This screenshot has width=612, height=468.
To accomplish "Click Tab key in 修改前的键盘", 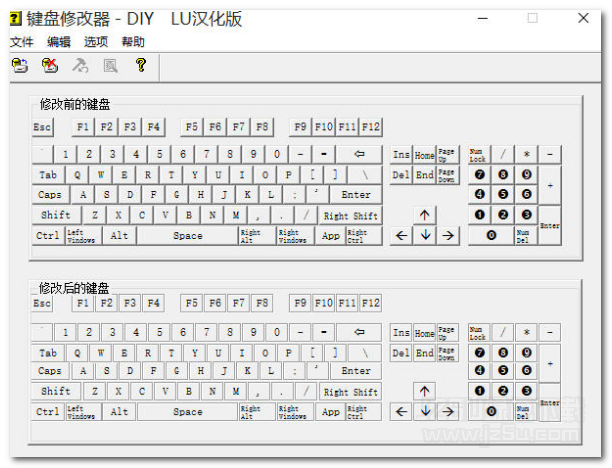I will [x=48, y=175].
